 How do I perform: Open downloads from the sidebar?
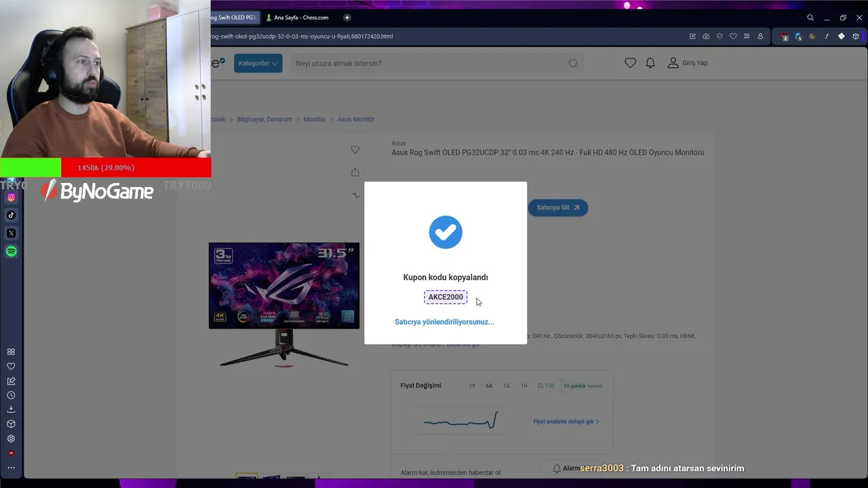coord(11,409)
